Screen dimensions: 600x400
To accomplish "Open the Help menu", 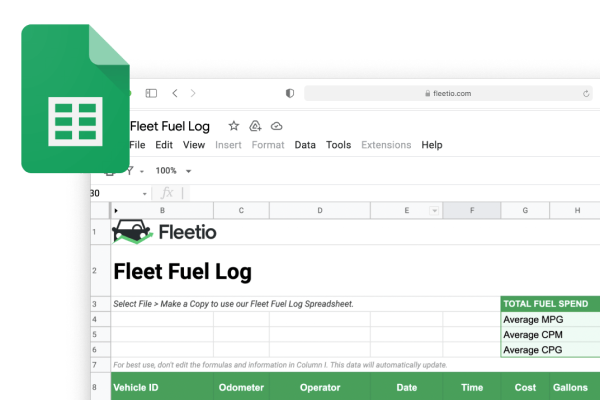I will (432, 145).
